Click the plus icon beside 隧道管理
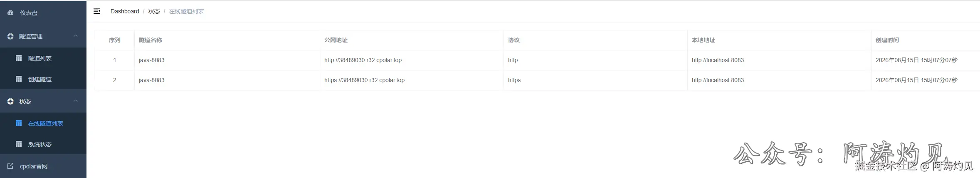The image size is (980, 178). [x=10, y=36]
